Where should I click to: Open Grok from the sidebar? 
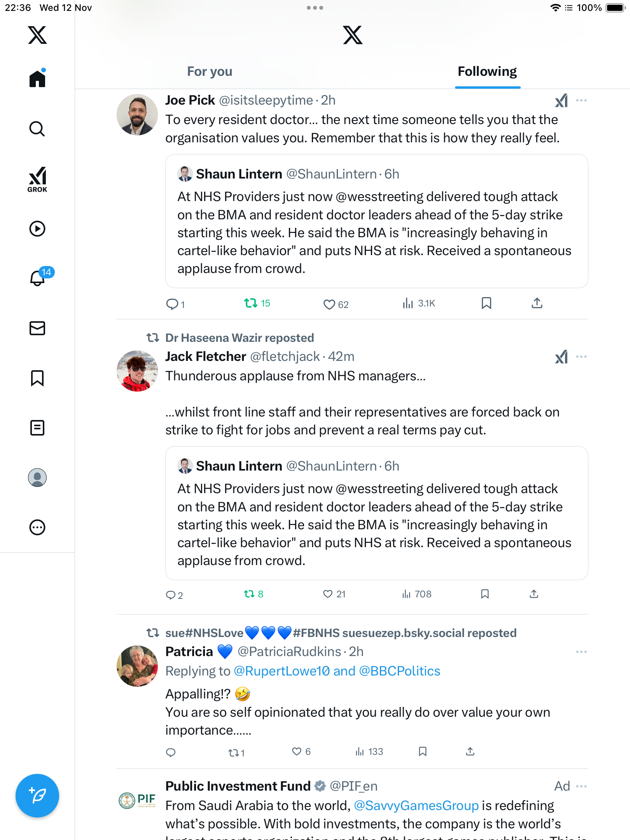37,179
